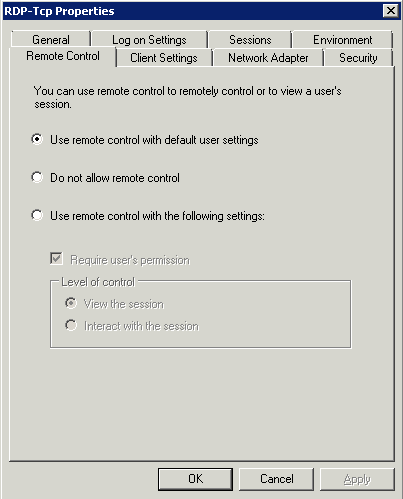Open the Log on Settings tab
Viewport: 403px width, 499px height.
point(149,40)
